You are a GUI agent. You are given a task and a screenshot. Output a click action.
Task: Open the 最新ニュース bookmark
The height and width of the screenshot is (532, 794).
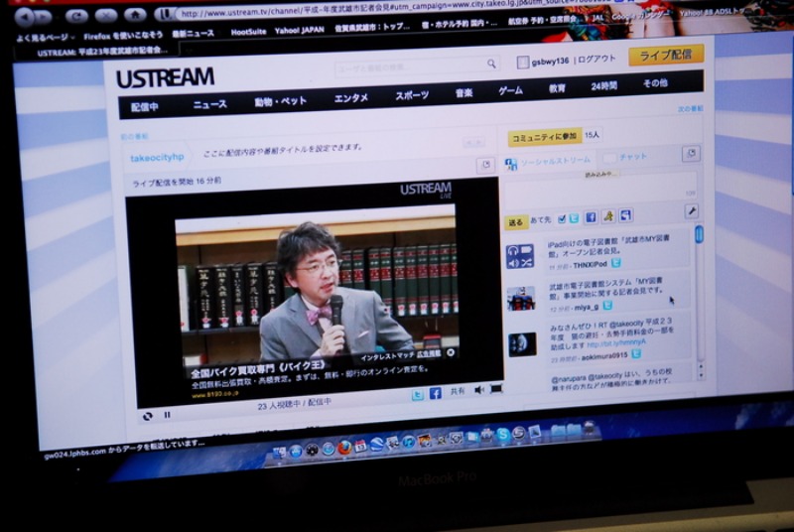pyautogui.click(x=193, y=34)
